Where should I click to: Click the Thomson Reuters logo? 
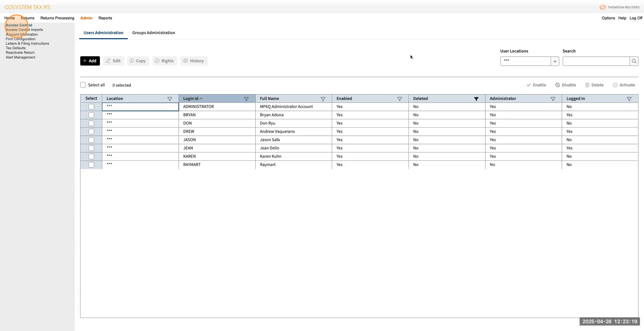tap(620, 7)
